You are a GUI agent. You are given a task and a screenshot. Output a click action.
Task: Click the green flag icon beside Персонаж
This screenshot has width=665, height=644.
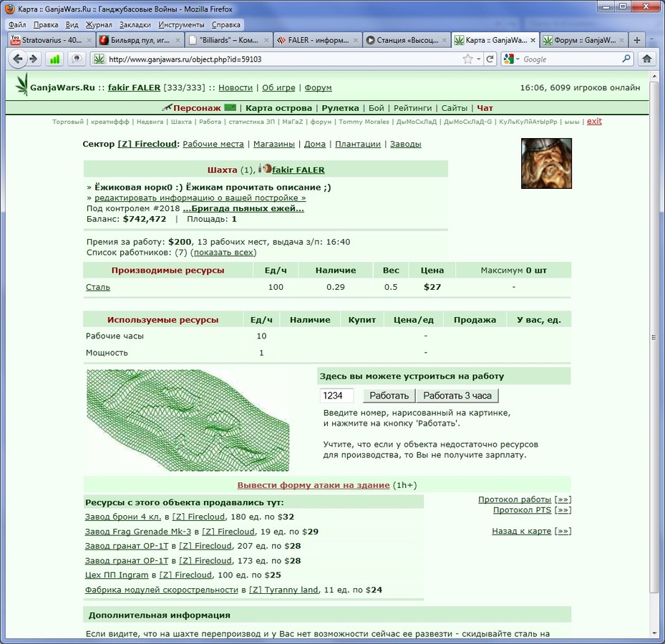230,107
